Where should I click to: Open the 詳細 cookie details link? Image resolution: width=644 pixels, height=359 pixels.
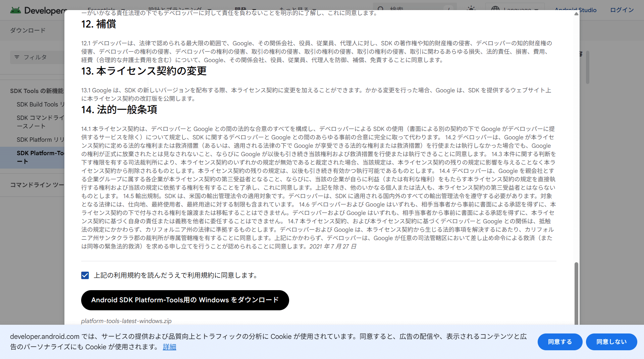[x=169, y=347]
